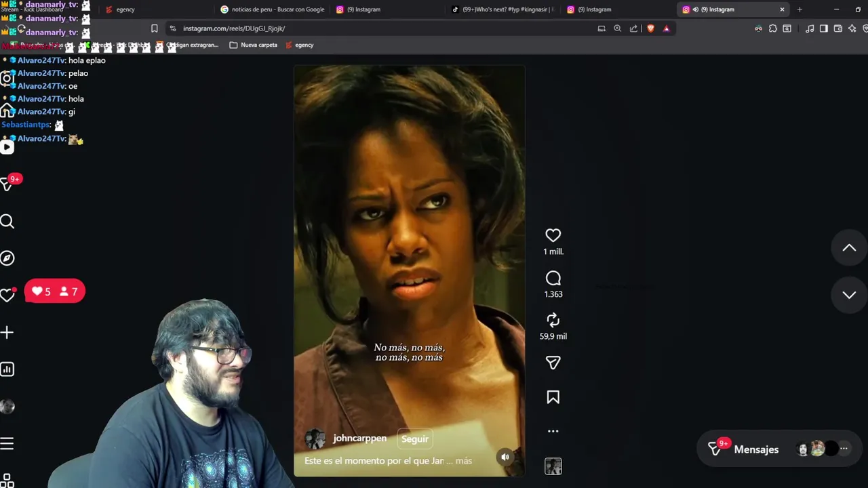Open sidebar Messages with the 9+ badge
The image size is (868, 488).
(7, 184)
